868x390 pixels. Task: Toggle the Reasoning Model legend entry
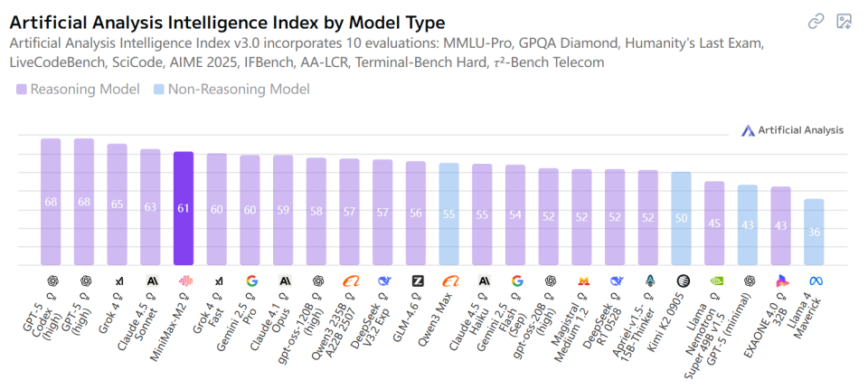pos(78,89)
